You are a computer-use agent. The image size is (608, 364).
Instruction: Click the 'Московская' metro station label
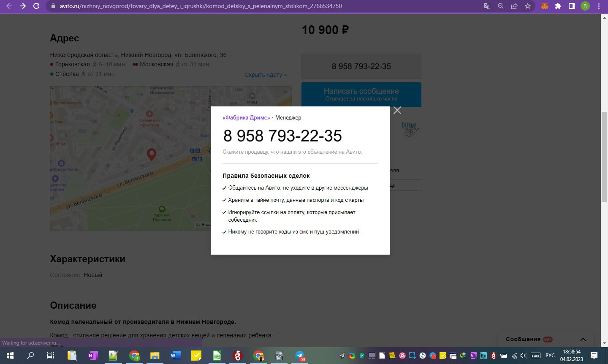tap(156, 64)
